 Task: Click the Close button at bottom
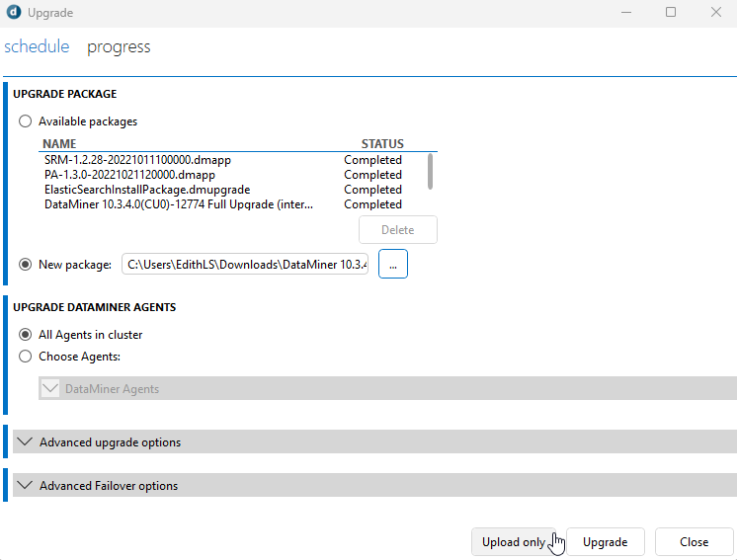[694, 542]
